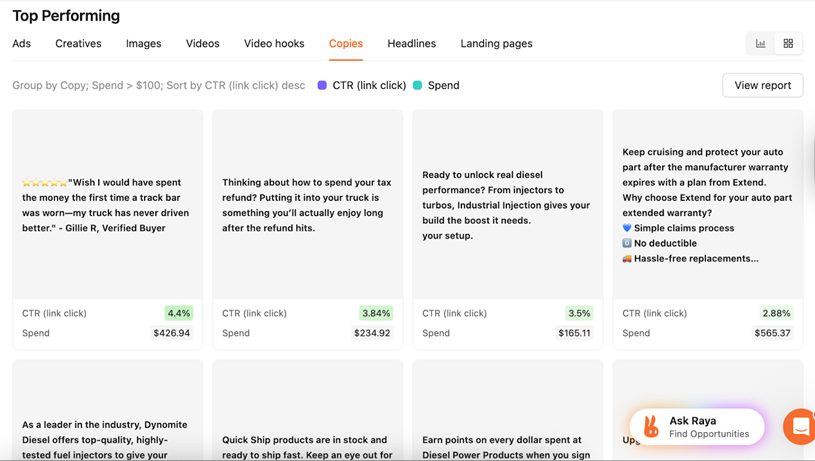Open the Landing pages tab
The width and height of the screenshot is (815, 461).
pos(496,44)
